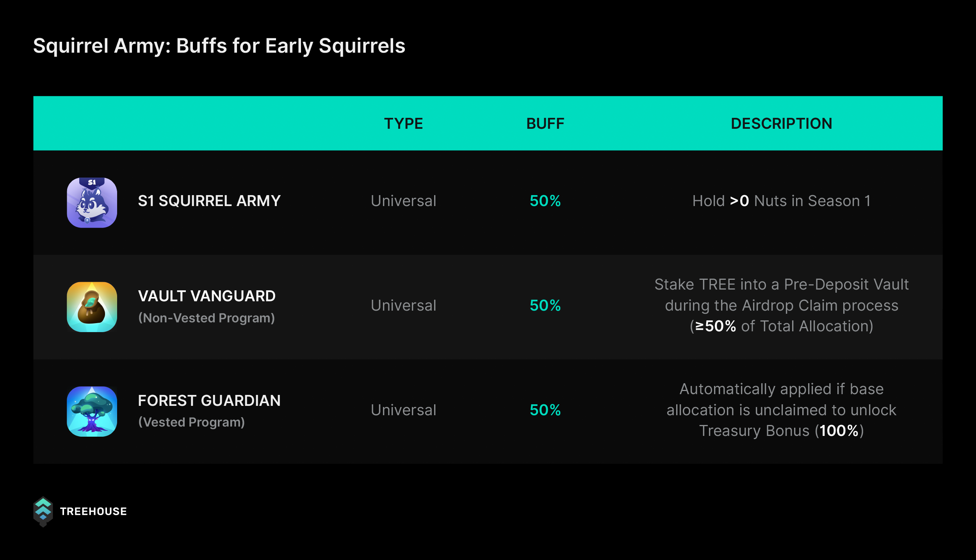
Task: Click Universal type in Forest Guardian row
Action: tap(403, 410)
